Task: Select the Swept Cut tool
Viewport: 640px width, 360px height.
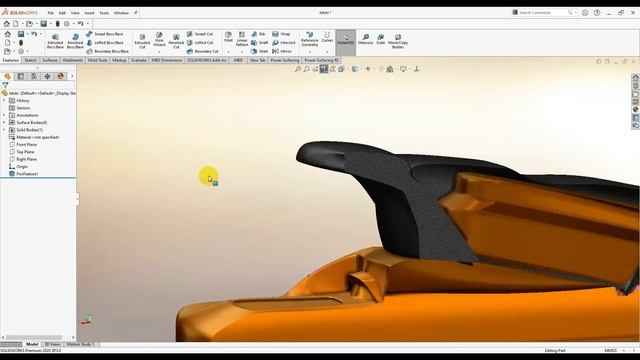Action: tap(200, 34)
